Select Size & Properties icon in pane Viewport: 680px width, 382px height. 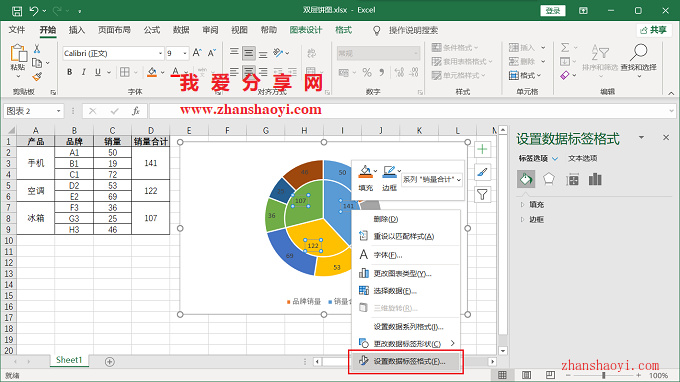(572, 179)
